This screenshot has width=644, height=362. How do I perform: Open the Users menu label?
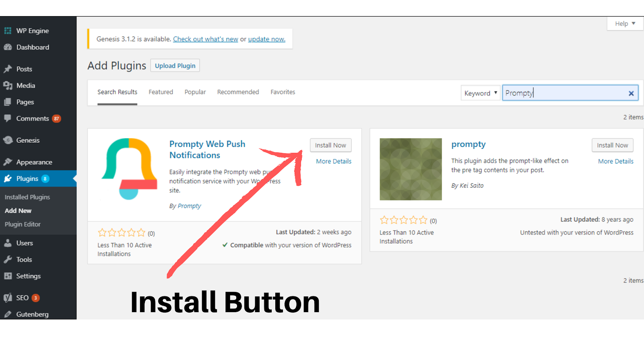pos(25,243)
